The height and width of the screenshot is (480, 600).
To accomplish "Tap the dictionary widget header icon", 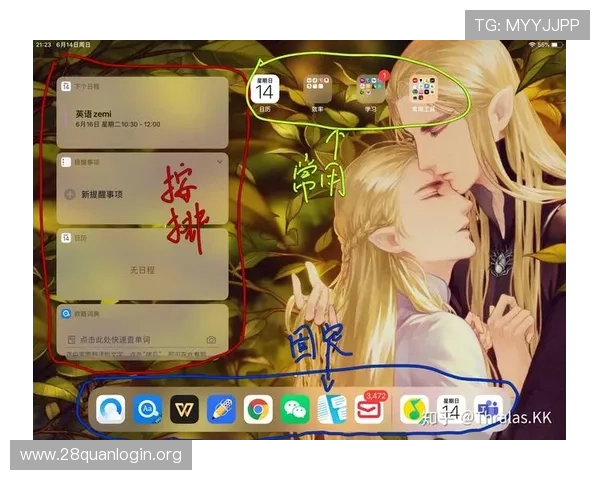I will [66, 314].
